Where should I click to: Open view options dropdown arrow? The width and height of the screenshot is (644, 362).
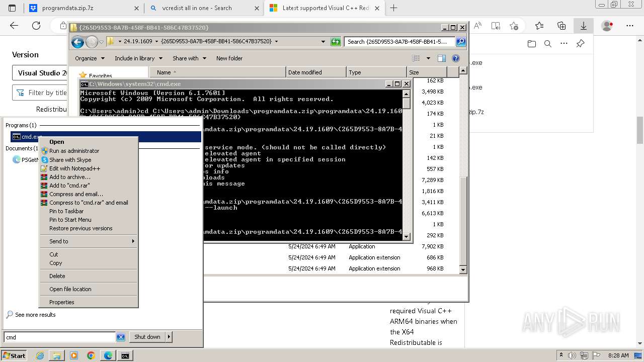click(428, 58)
